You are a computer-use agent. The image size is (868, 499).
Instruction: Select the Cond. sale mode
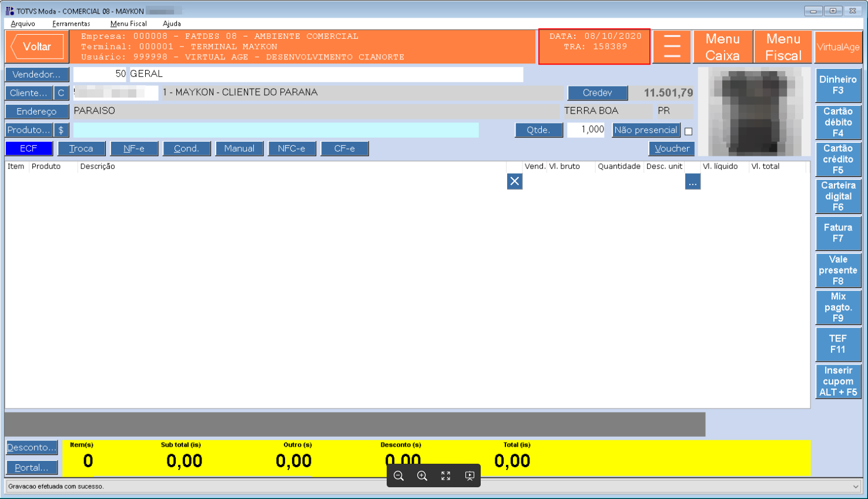click(187, 149)
